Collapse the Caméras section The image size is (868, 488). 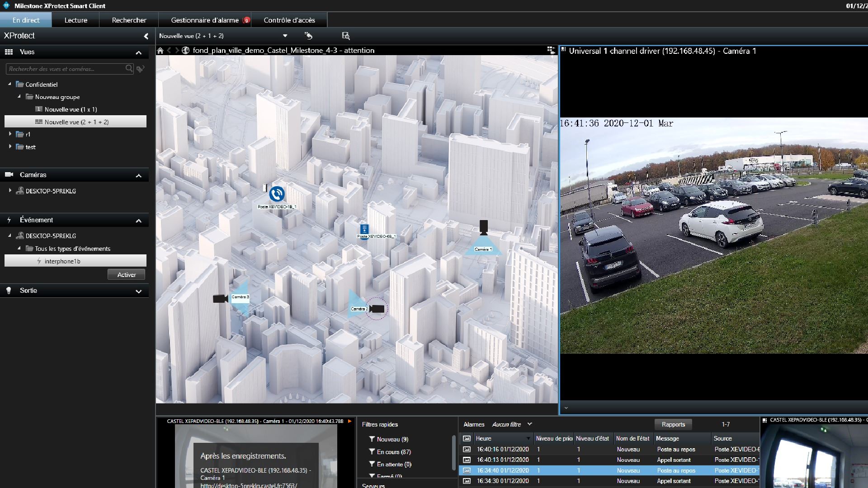pyautogui.click(x=139, y=176)
